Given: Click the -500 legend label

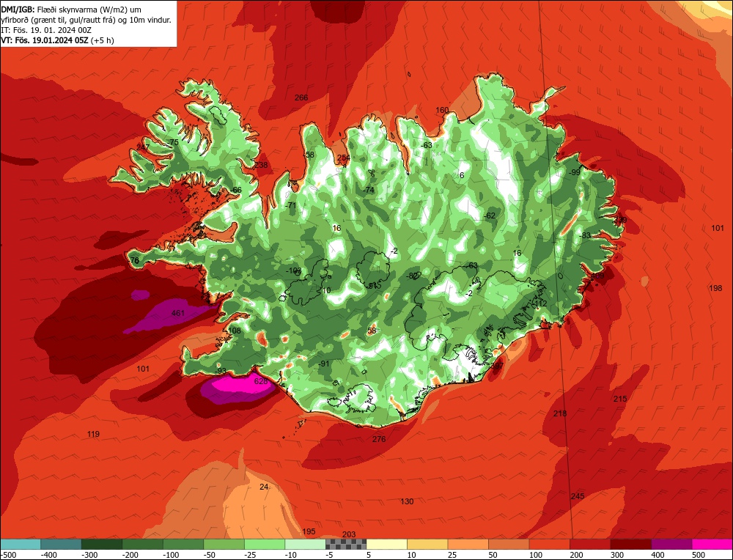Looking at the screenshot, I should (x=8, y=555).
